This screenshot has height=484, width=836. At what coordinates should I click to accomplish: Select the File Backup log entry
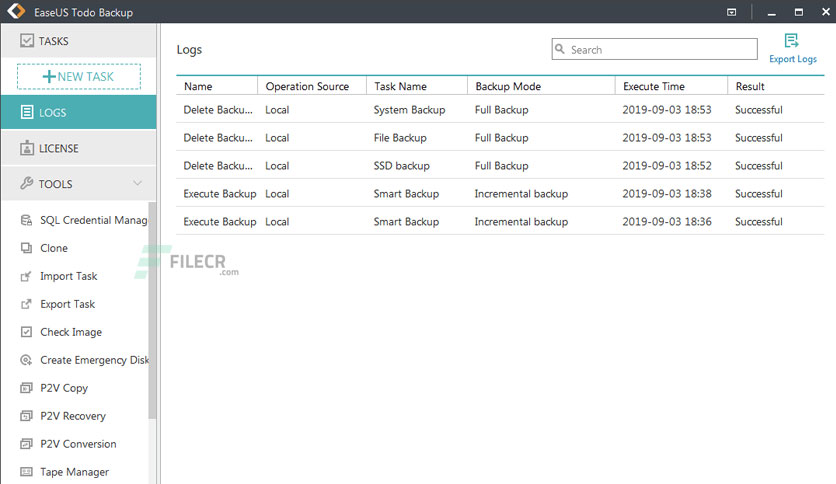point(500,138)
